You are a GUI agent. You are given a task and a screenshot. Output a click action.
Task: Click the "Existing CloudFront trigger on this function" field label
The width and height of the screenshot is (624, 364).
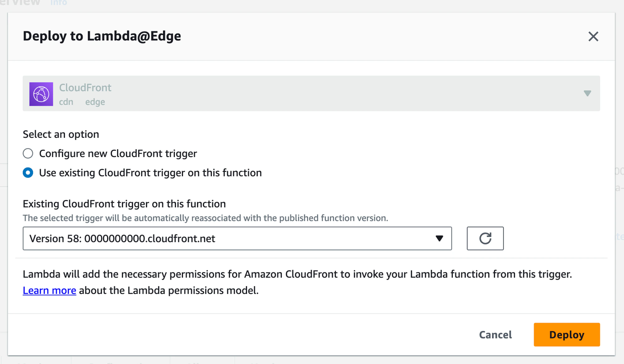tap(124, 204)
